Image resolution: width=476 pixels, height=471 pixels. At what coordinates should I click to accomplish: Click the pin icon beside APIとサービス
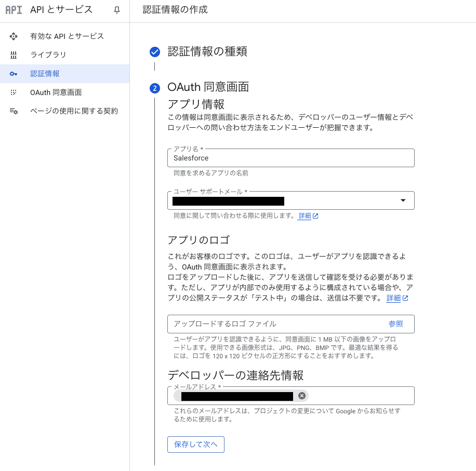[x=117, y=10]
